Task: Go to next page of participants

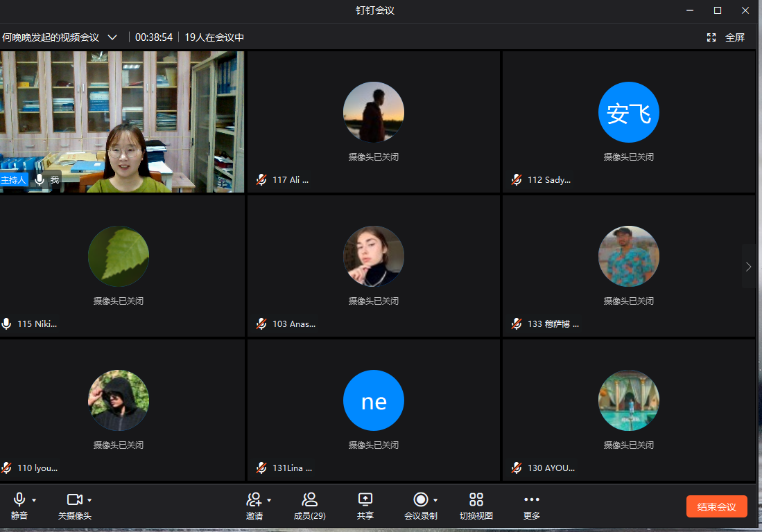Action: pyautogui.click(x=748, y=266)
